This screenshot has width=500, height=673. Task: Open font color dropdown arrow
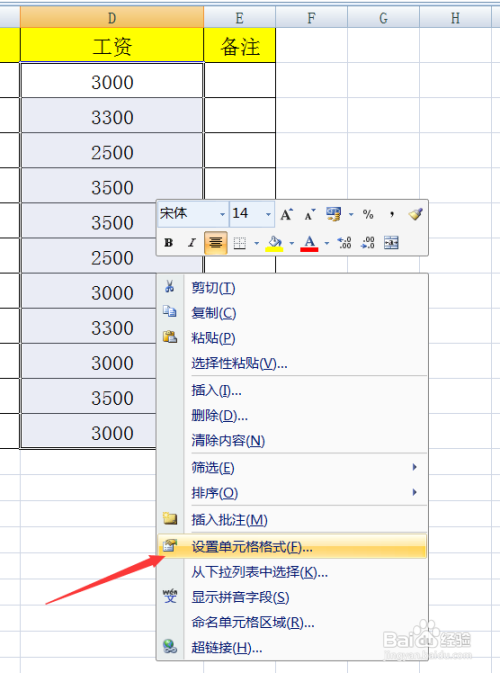point(327,243)
